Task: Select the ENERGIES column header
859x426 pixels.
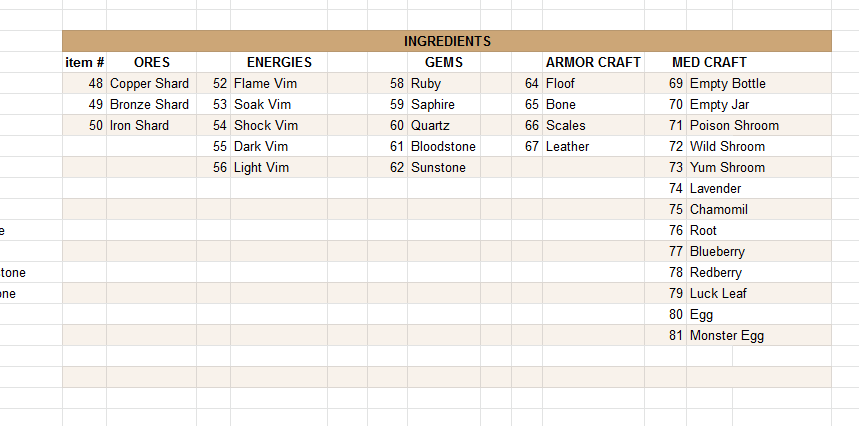Action: click(279, 62)
